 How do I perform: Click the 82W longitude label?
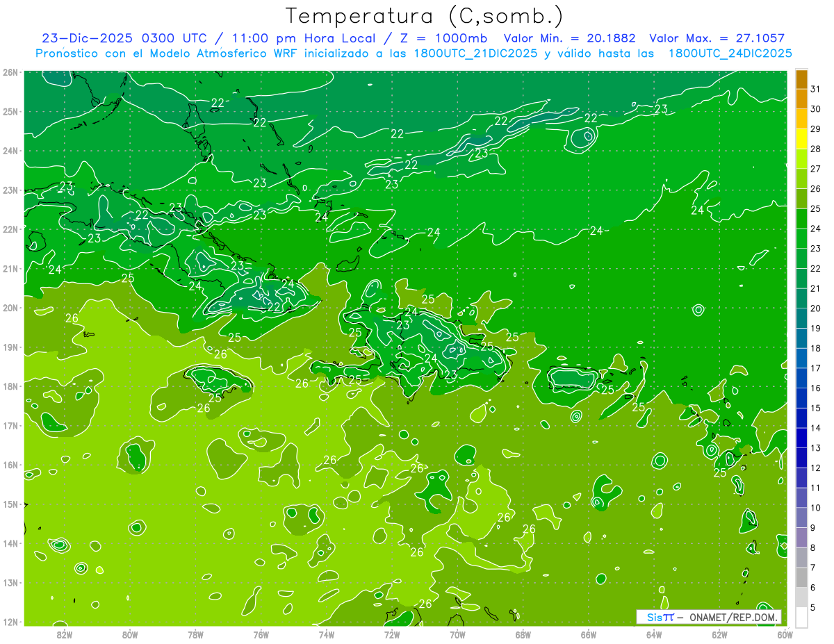point(64,634)
